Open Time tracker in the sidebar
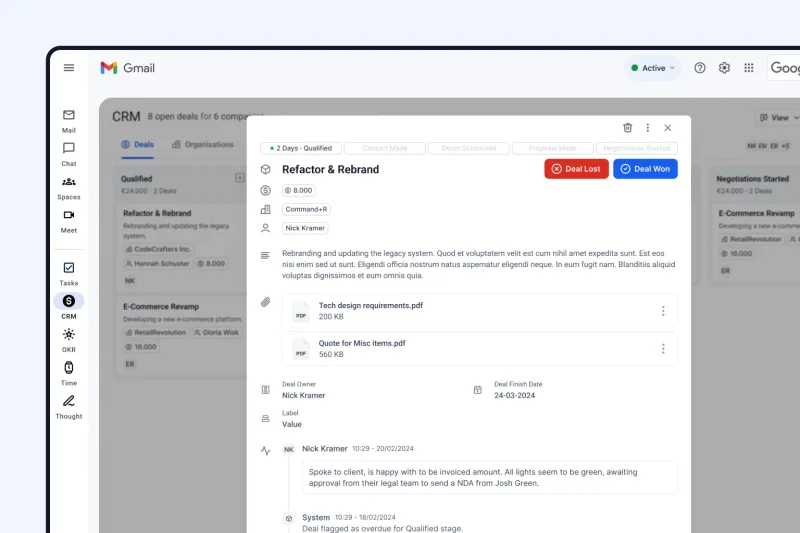This screenshot has width=800, height=533. pos(69,374)
